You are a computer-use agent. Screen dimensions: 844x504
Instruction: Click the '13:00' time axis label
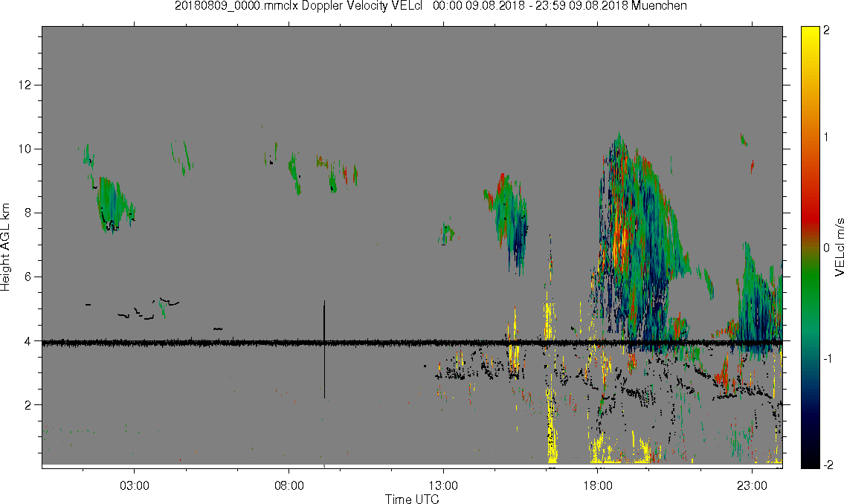tap(443, 485)
